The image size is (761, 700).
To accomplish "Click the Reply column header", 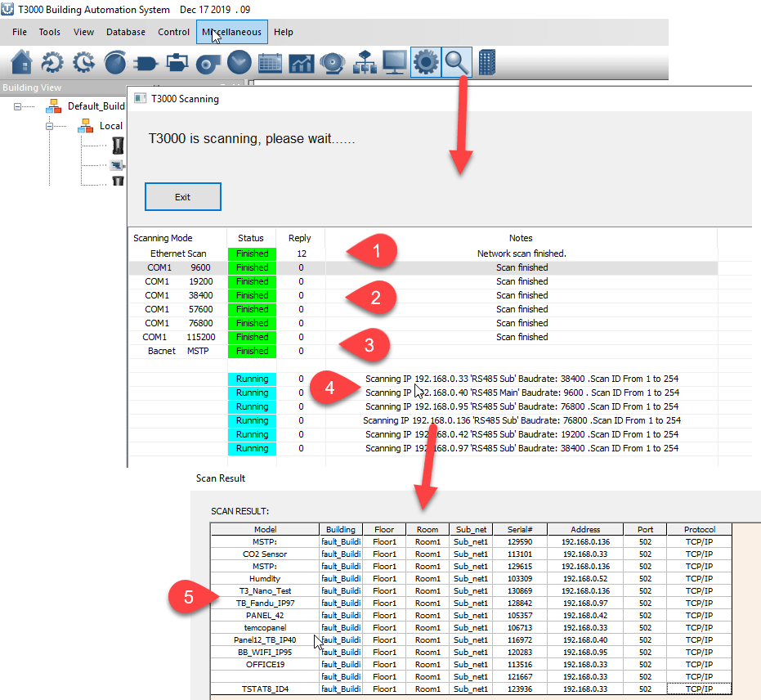I will (x=299, y=238).
